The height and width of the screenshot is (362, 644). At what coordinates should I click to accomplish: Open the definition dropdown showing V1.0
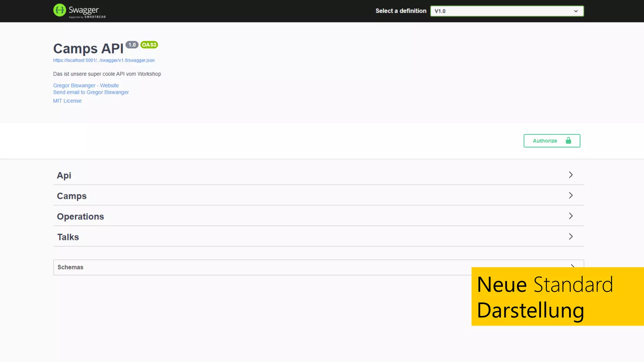pos(503,11)
